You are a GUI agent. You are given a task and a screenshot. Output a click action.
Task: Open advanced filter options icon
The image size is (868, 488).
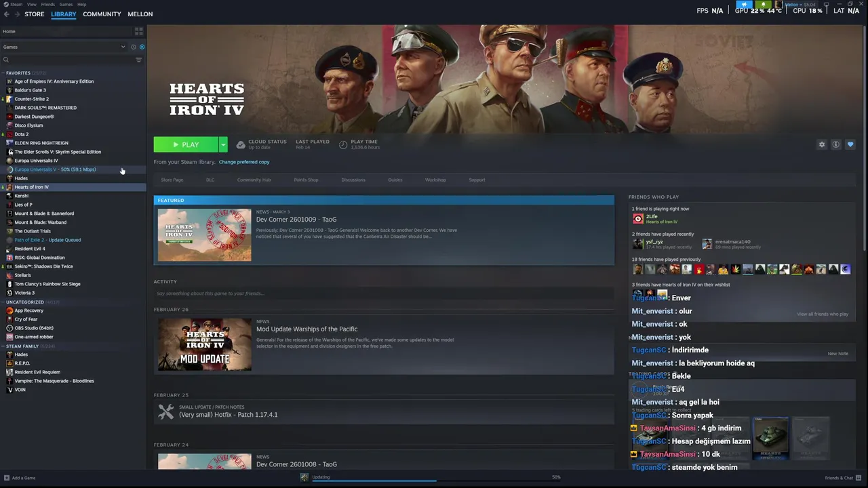(139, 60)
